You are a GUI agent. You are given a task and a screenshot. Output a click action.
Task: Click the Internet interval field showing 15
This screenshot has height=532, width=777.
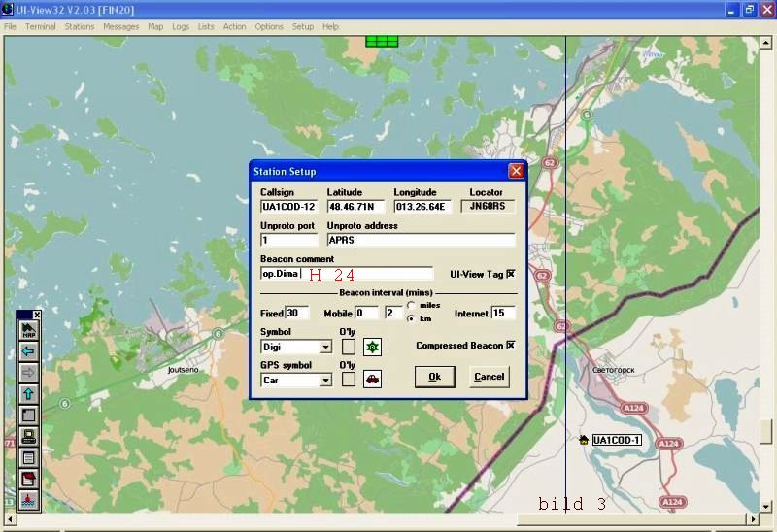503,313
